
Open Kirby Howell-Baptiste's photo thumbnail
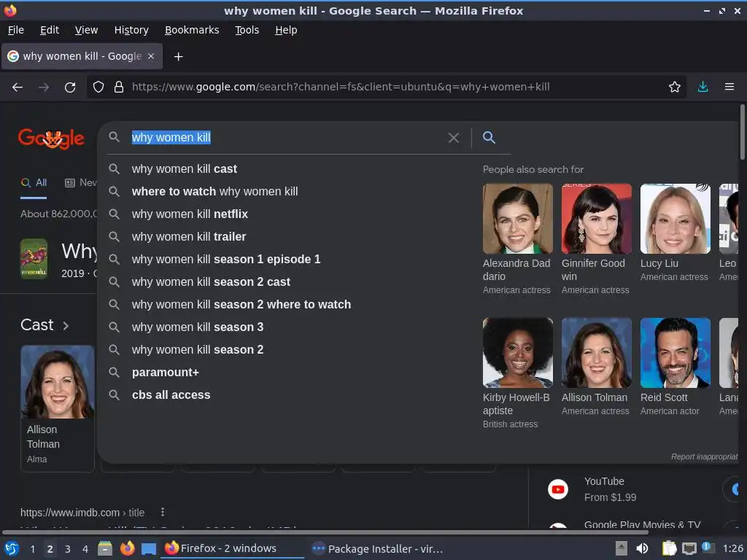click(x=518, y=353)
